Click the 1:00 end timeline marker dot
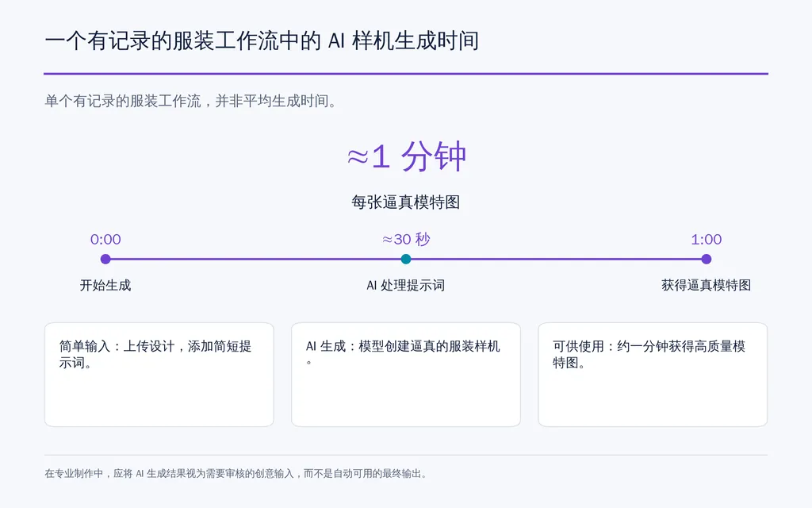 (x=707, y=260)
